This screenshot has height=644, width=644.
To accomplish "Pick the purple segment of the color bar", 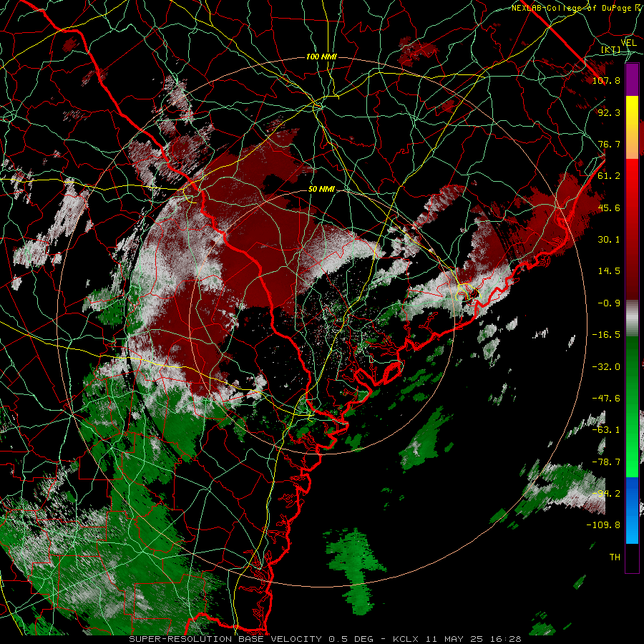I will coord(632,80).
